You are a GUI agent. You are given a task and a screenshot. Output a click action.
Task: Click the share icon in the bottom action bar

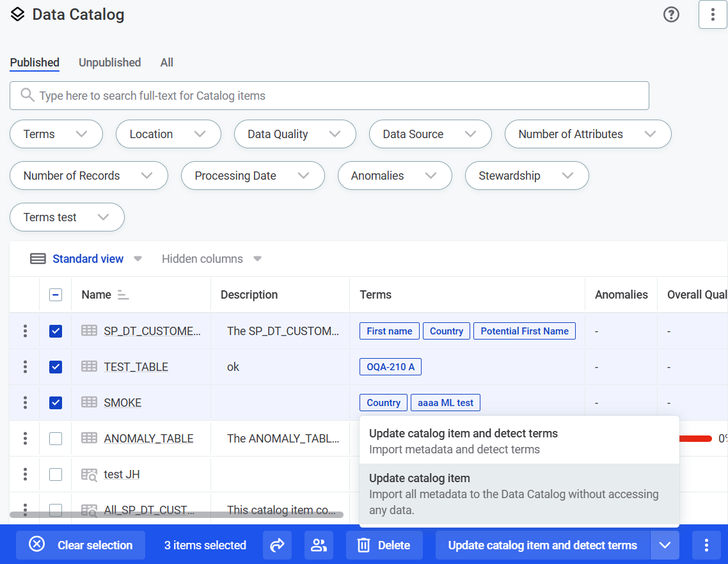click(277, 545)
